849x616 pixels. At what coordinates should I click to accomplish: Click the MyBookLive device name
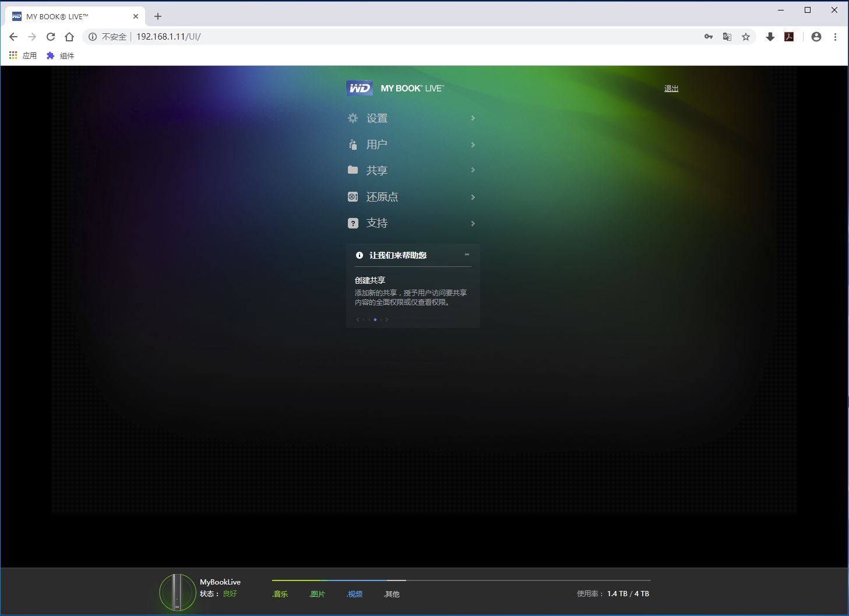[220, 582]
